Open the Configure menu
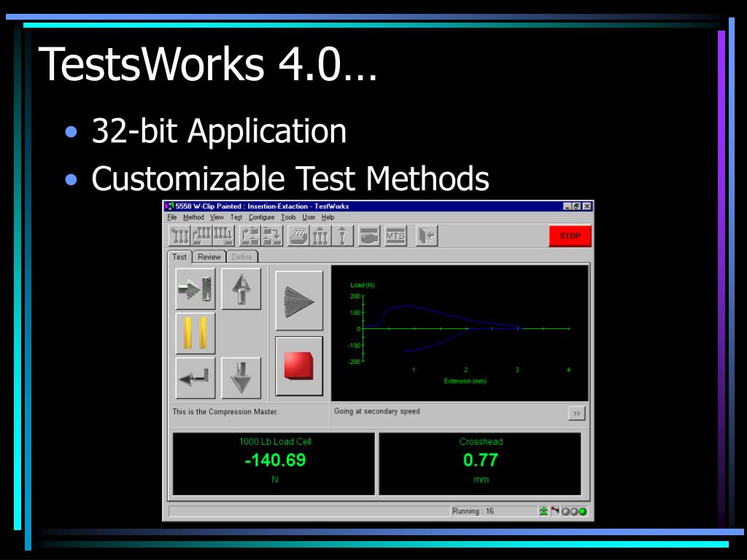Viewport: 747px width, 560px height. click(x=262, y=217)
